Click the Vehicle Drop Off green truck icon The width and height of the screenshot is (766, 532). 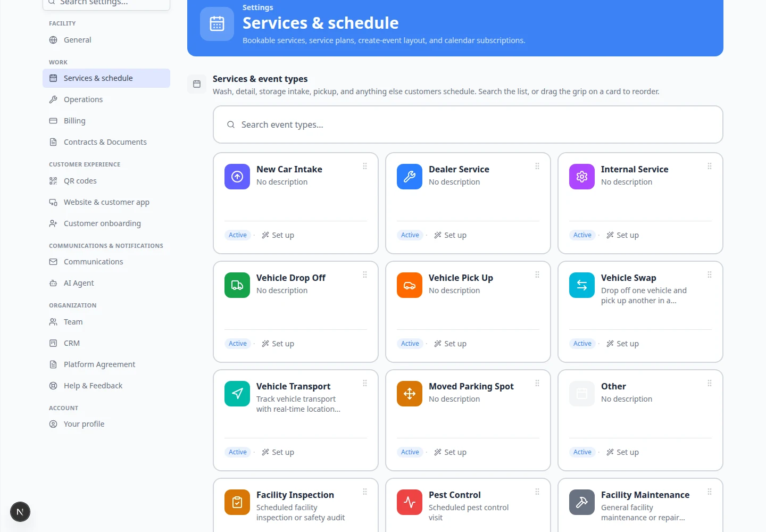click(237, 285)
